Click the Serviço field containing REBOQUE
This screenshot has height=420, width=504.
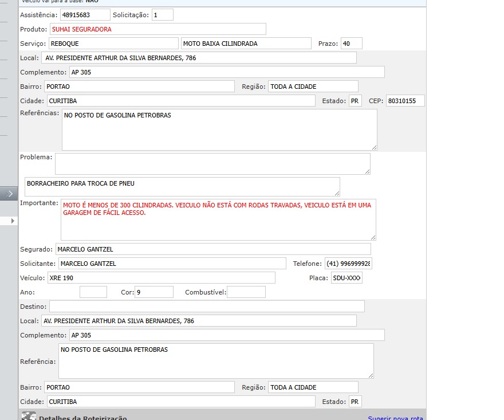[113, 44]
